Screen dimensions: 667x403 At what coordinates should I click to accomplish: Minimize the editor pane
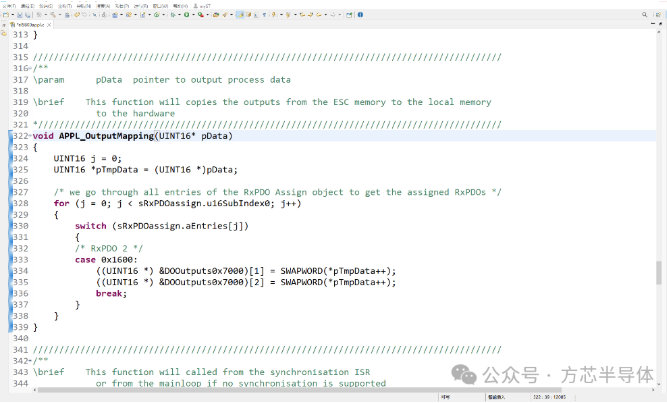653,24
